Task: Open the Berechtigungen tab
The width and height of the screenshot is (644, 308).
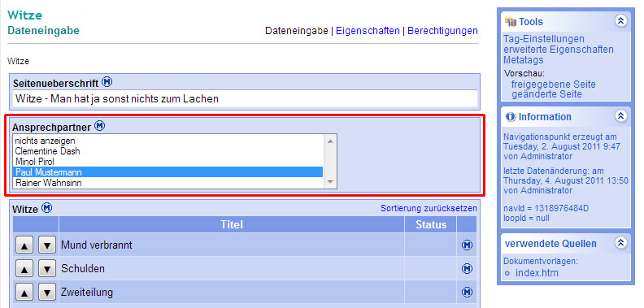Action: (x=442, y=31)
